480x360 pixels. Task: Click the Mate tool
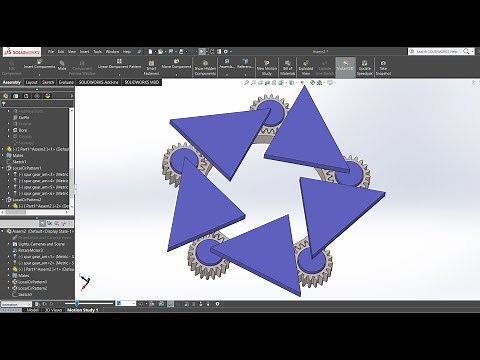tap(62, 65)
